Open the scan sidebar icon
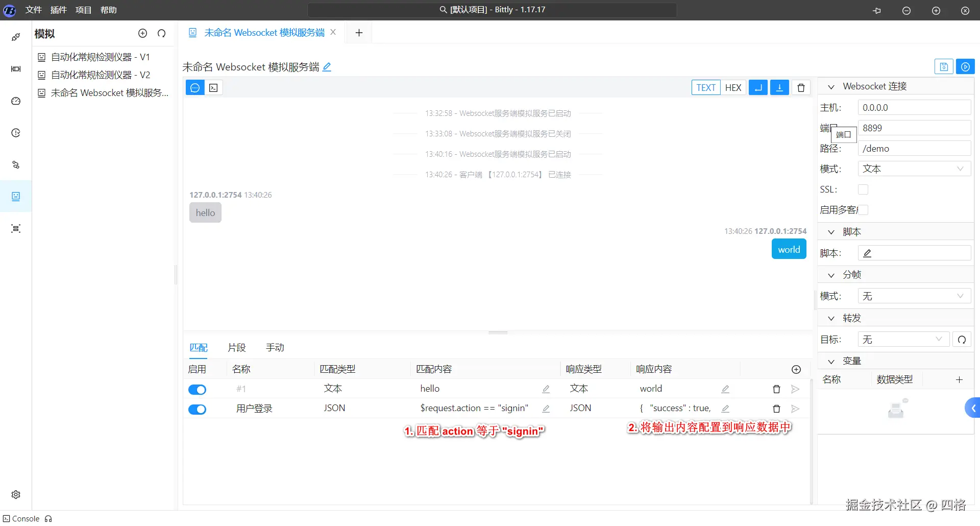This screenshot has height=526, width=980. [16, 228]
